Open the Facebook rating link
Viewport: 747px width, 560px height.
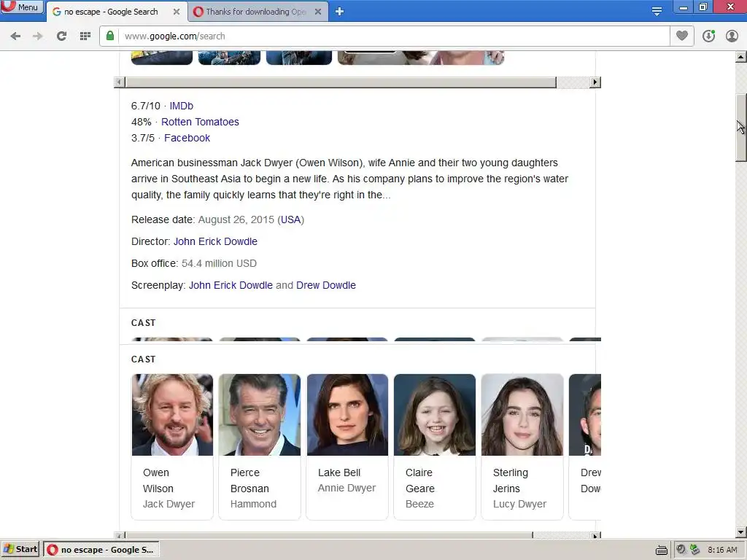(187, 138)
